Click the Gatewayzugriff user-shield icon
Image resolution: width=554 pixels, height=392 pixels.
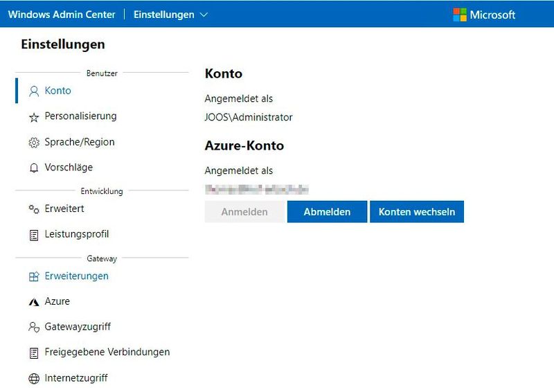(34, 327)
